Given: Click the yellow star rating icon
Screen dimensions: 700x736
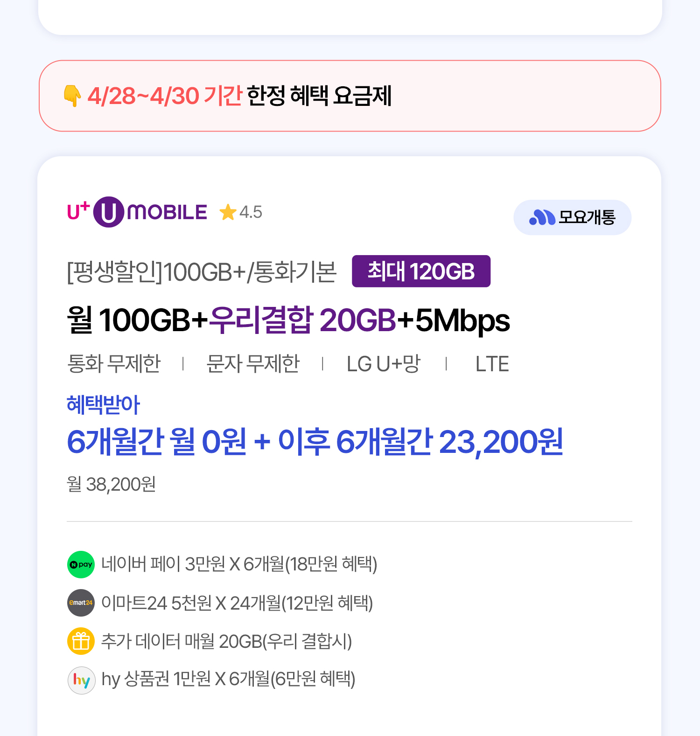Looking at the screenshot, I should [228, 213].
